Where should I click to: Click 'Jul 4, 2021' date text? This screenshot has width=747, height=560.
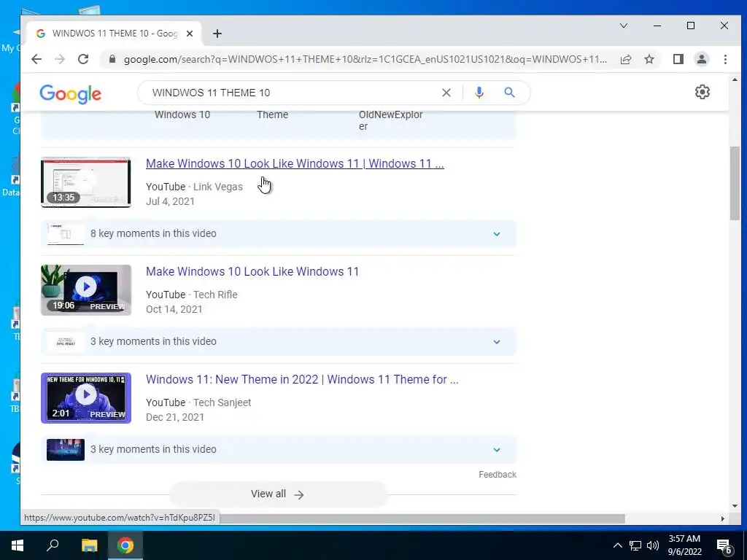click(x=170, y=201)
